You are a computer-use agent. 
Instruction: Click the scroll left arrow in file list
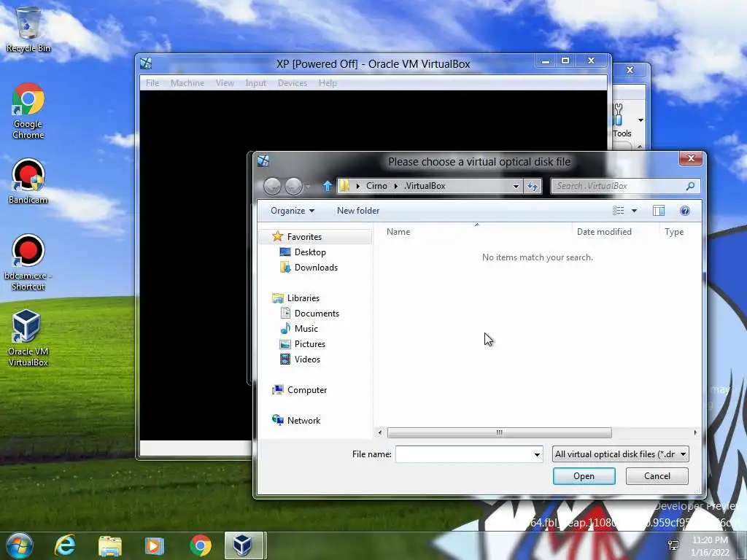(x=379, y=432)
